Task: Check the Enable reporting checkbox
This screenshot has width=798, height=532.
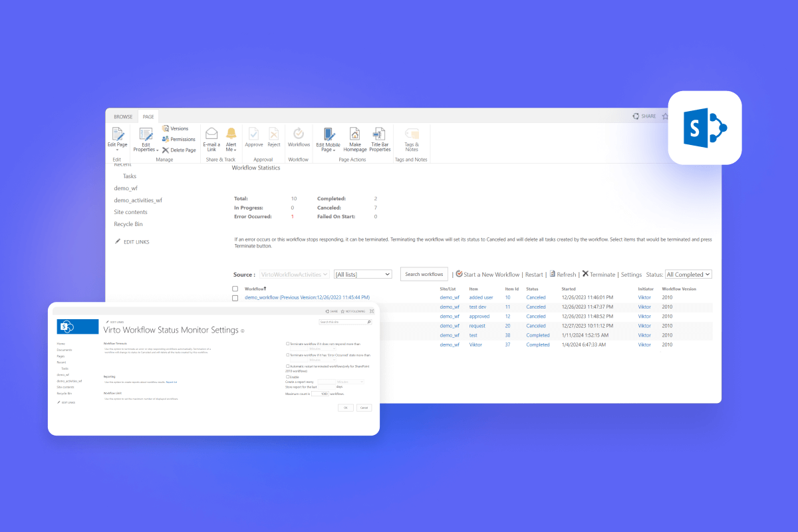Action: [288, 376]
